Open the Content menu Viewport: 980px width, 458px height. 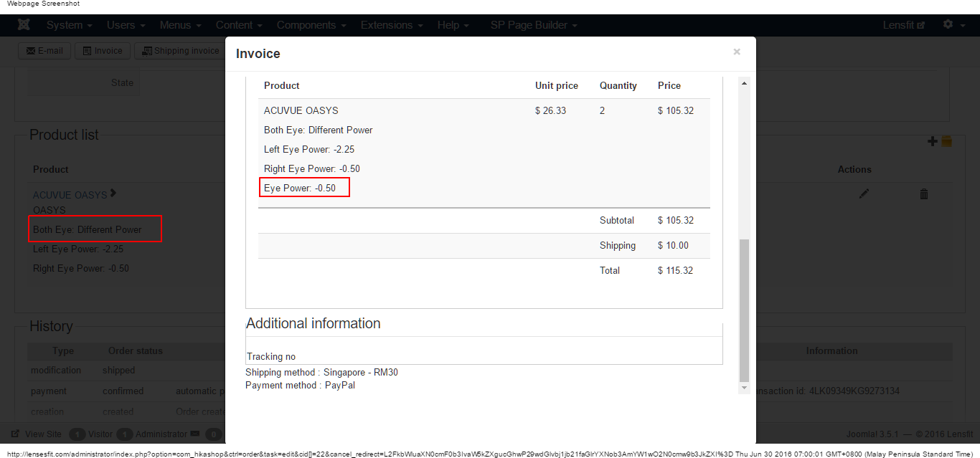coord(239,25)
